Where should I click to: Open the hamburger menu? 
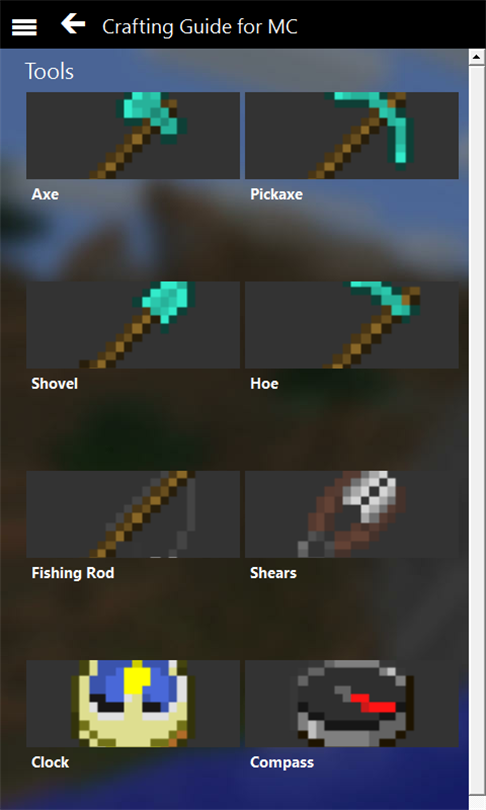click(x=24, y=26)
